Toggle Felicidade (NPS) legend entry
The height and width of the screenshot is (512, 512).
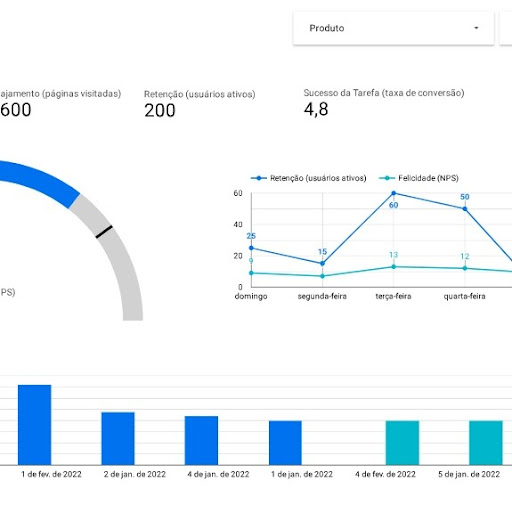pyautogui.click(x=419, y=178)
